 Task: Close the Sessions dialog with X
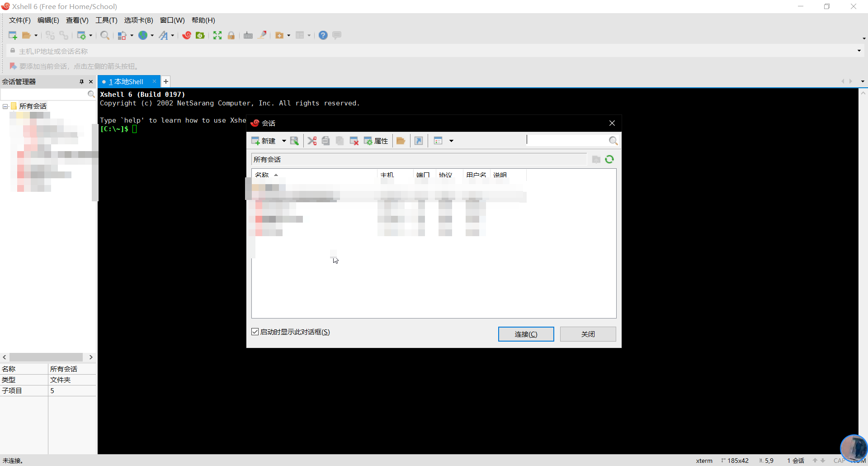pos(612,123)
